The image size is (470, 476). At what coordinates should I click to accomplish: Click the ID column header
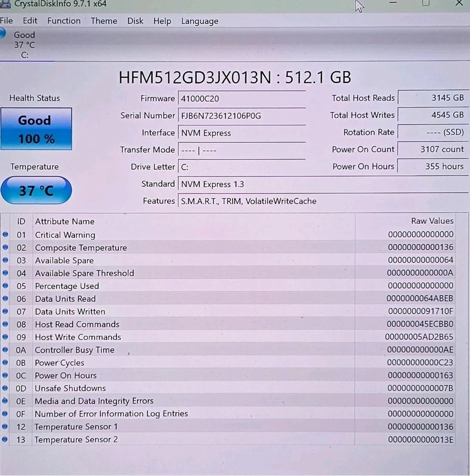click(x=21, y=221)
